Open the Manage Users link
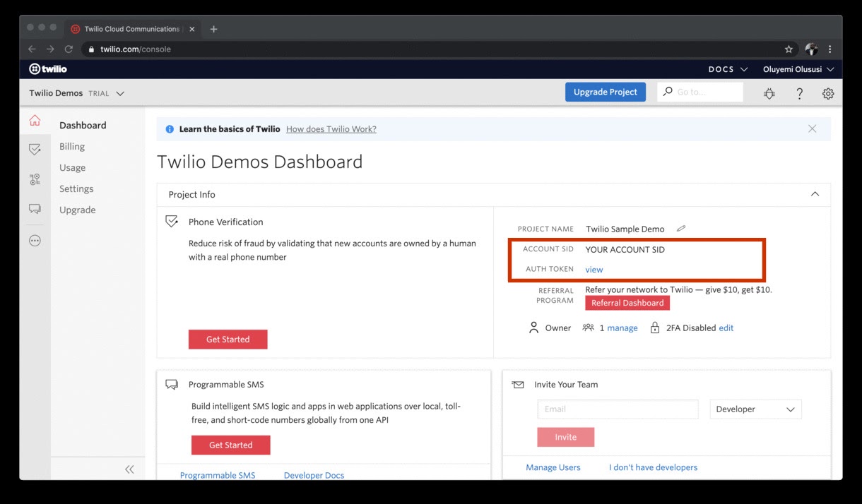The width and height of the screenshot is (862, 504). click(553, 467)
